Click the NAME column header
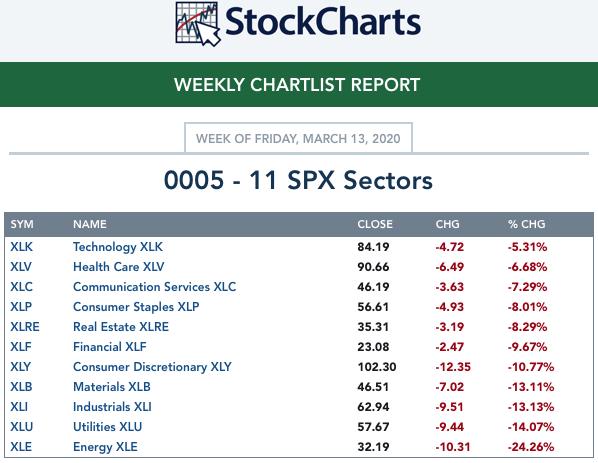The width and height of the screenshot is (598, 463). coord(90,224)
